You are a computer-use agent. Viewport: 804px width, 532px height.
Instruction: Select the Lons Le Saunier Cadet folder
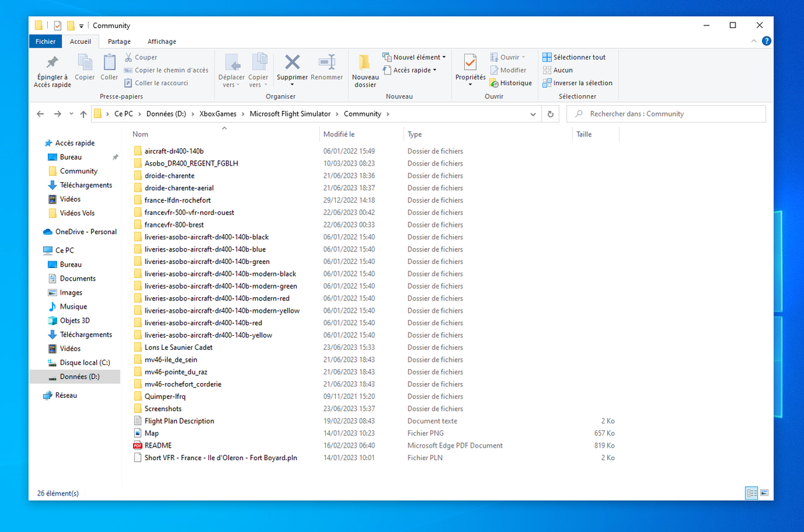click(x=178, y=347)
